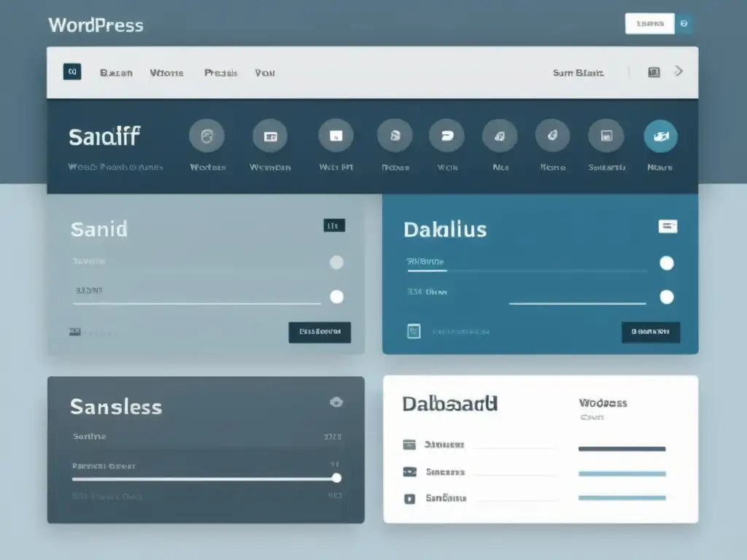Click the Dalbaard card heading

pyautogui.click(x=450, y=404)
